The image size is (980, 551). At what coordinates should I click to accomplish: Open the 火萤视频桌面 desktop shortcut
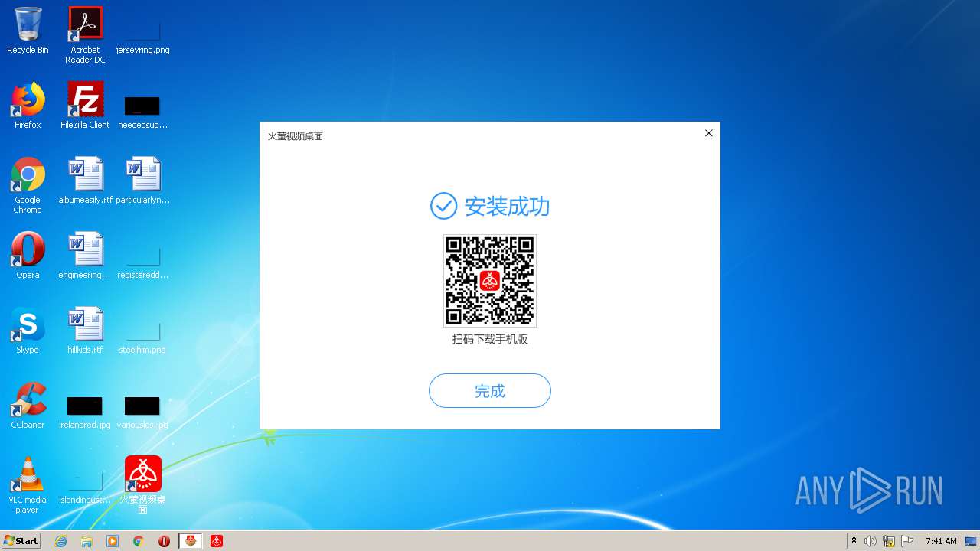point(143,484)
